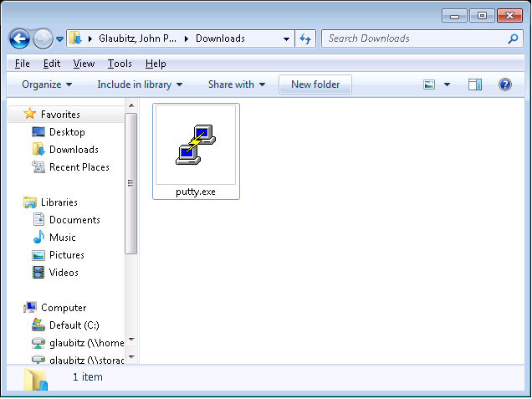This screenshot has width=532, height=399.
Task: Open Recent Places in Favorites
Action: tap(79, 167)
